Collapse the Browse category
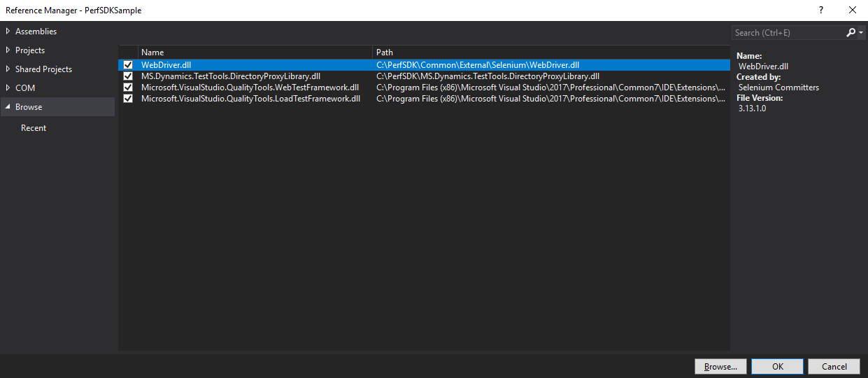The image size is (868, 378). tap(8, 107)
